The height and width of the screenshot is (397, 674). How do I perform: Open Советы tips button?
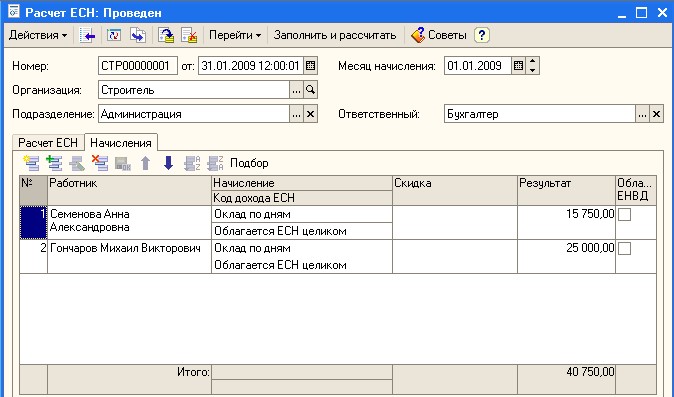pyautogui.click(x=439, y=35)
